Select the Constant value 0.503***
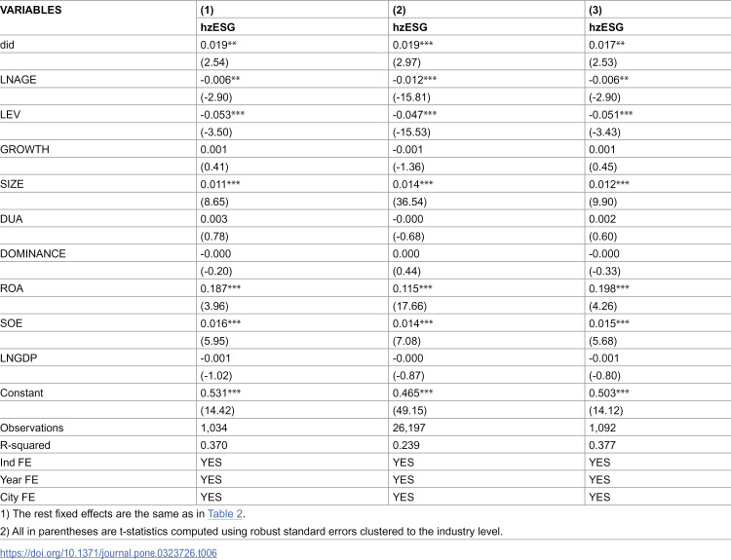The height and width of the screenshot is (560, 731). (x=609, y=392)
